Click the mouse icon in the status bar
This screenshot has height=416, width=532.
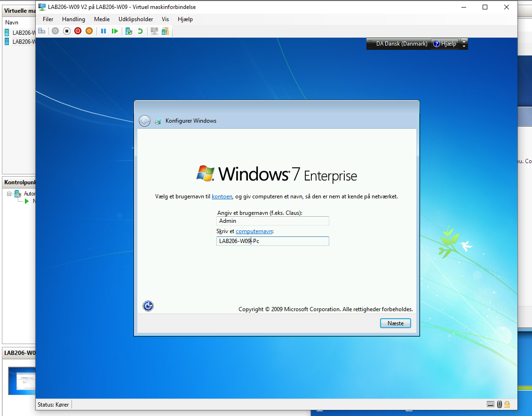500,404
